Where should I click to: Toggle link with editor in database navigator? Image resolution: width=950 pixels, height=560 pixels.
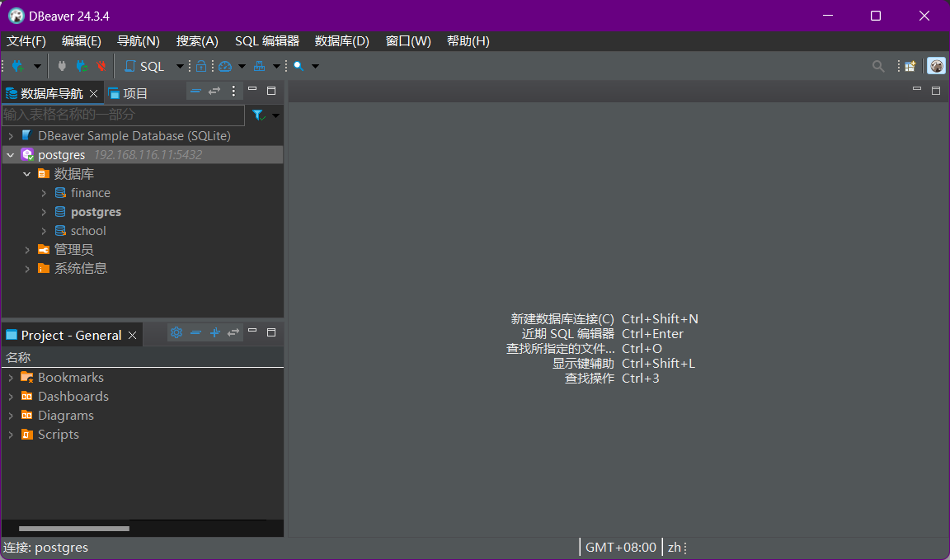214,91
